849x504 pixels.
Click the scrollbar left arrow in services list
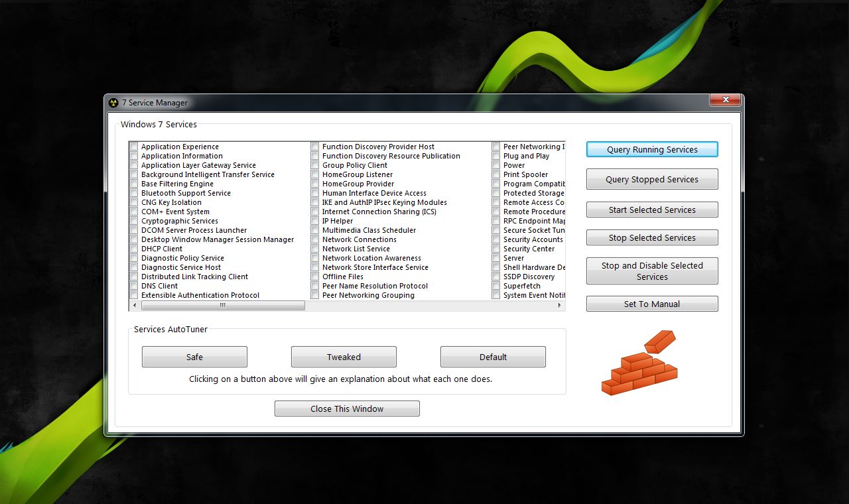(x=135, y=306)
